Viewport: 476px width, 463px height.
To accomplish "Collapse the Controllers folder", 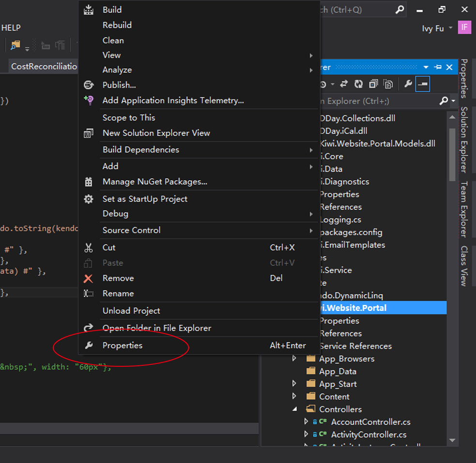I will [x=295, y=409].
